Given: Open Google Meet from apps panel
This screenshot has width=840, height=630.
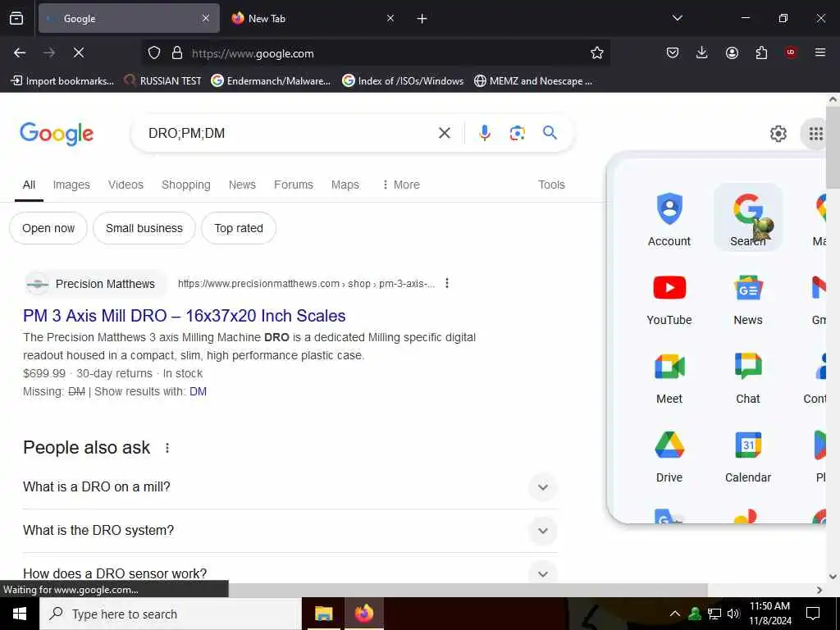Looking at the screenshot, I should [x=669, y=377].
